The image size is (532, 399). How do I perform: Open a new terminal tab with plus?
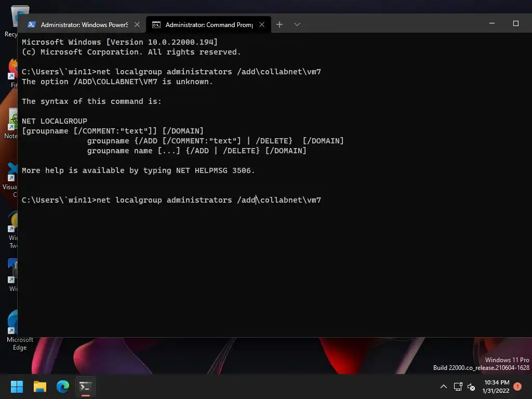[279, 24]
